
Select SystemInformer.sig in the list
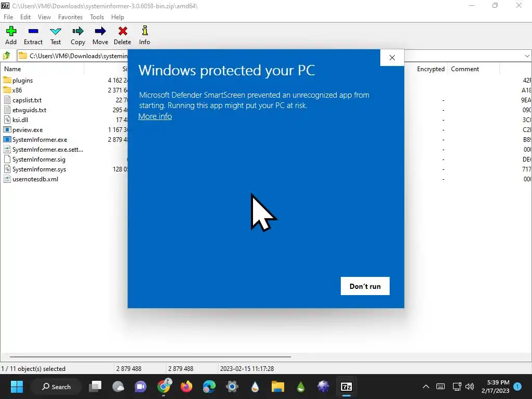[x=38, y=159]
